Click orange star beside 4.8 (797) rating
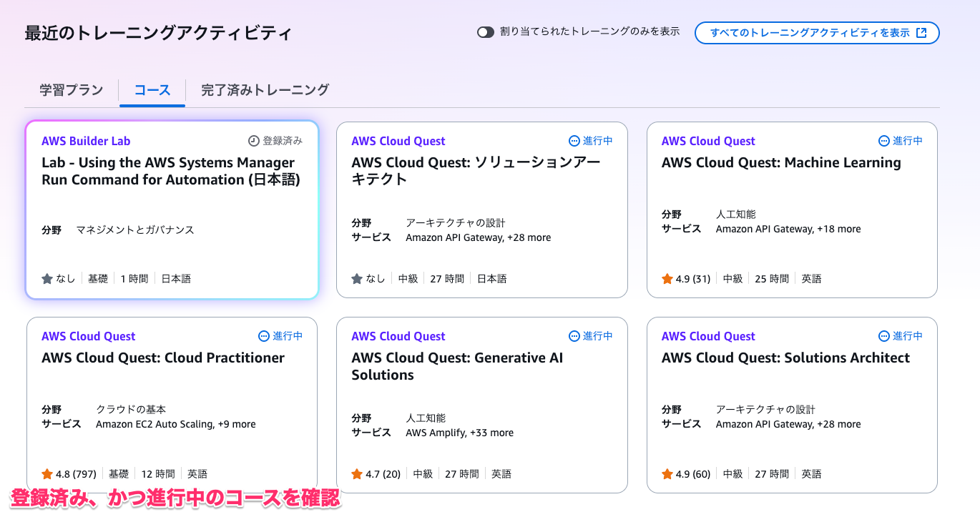This screenshot has height=517, width=980. (47, 474)
